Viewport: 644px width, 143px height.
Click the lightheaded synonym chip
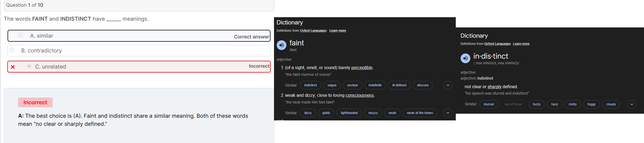point(349,113)
